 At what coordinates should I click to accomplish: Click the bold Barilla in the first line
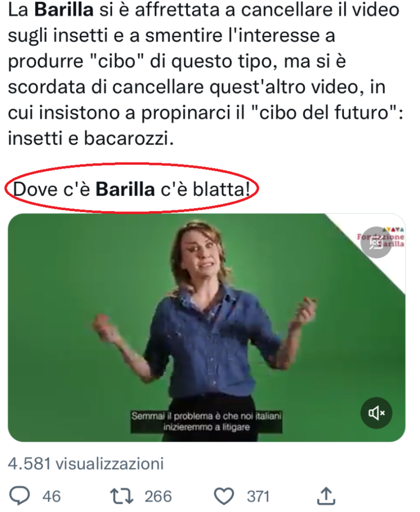(64, 9)
